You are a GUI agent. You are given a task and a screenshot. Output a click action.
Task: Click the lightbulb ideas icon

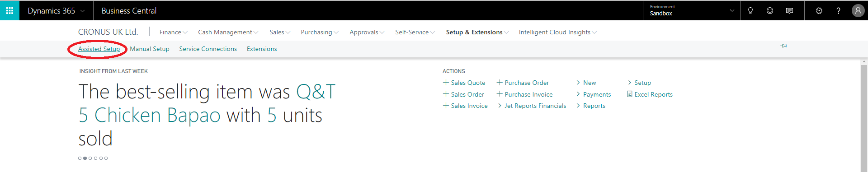tap(750, 11)
